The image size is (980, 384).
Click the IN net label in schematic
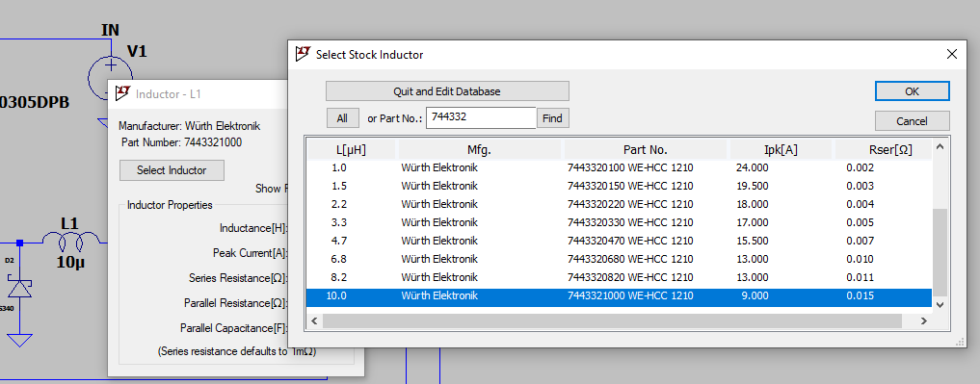(110, 30)
